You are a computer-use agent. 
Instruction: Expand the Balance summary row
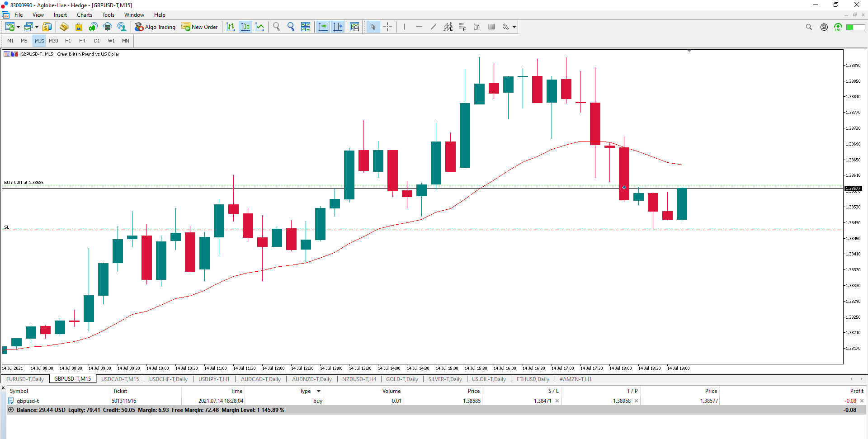click(x=11, y=410)
